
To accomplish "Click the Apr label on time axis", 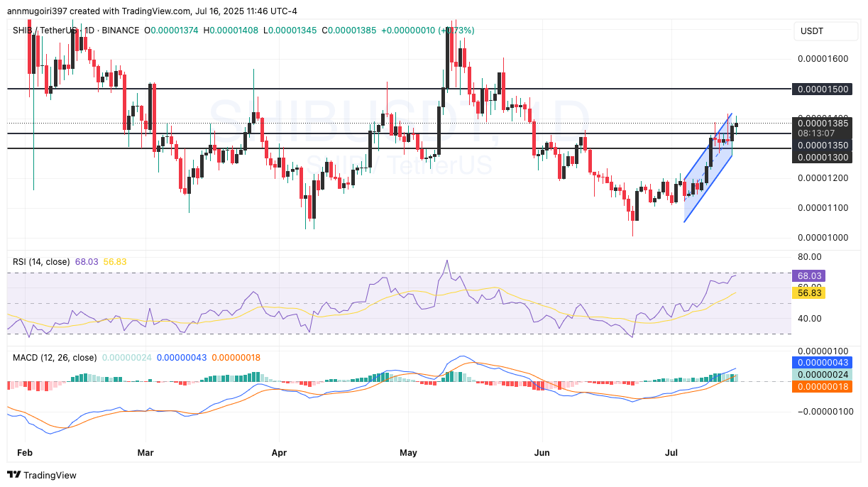I will [x=279, y=452].
